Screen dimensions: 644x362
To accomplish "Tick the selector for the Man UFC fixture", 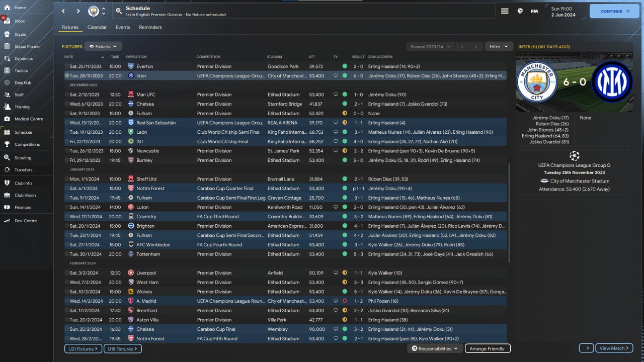I will (x=67, y=95).
